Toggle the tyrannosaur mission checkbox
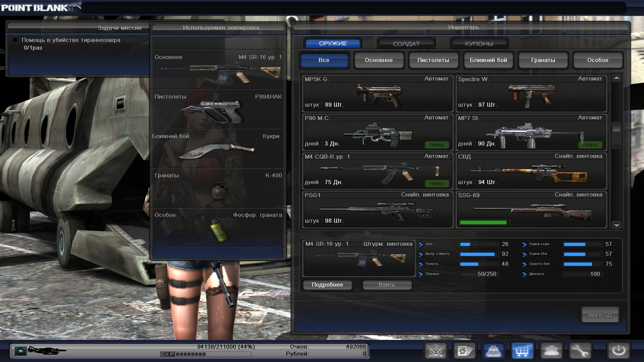644x362 pixels. [x=15, y=40]
